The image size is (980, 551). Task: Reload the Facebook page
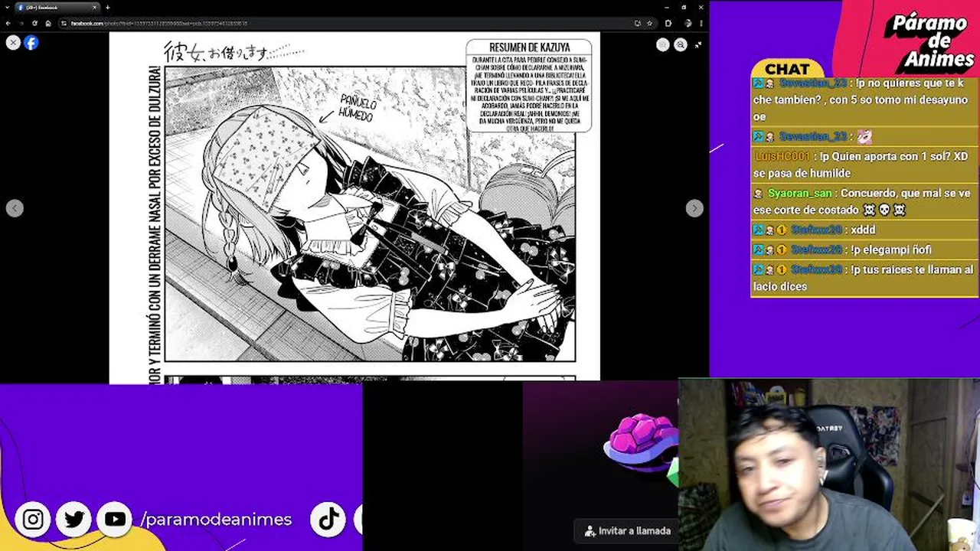(x=34, y=23)
